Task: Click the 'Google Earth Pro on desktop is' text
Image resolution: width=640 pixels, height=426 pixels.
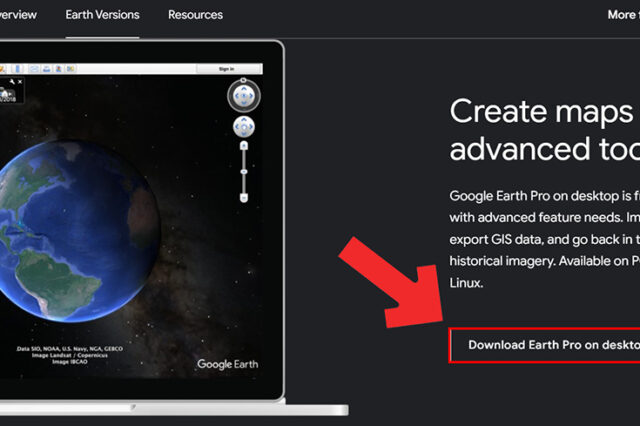Action: point(540,196)
